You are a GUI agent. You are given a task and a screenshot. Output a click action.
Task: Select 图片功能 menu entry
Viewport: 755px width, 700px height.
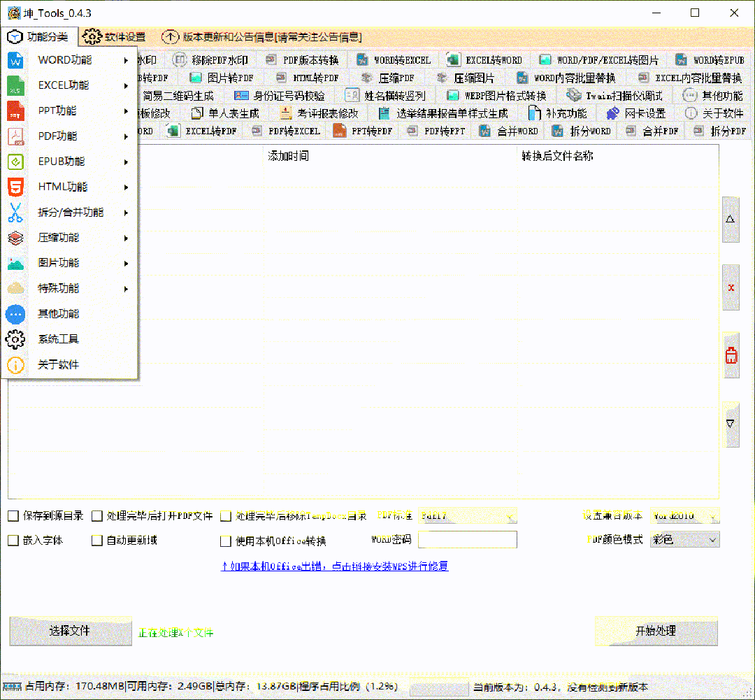(70, 263)
